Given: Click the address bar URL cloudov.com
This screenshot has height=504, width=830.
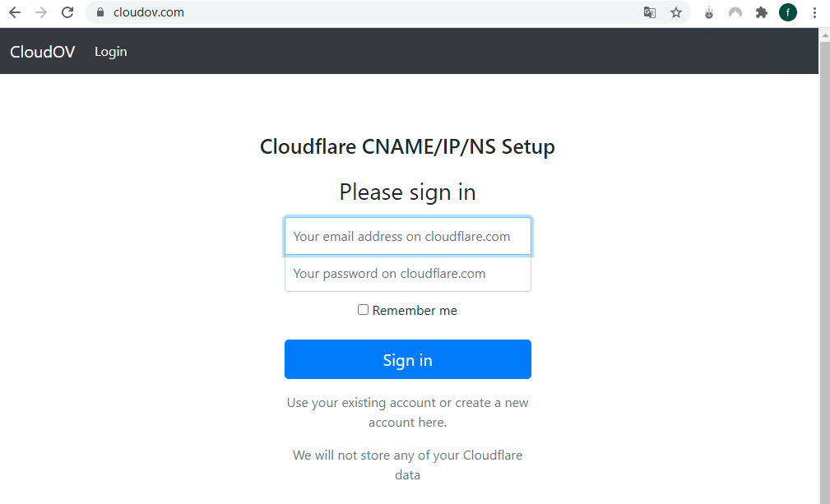Looking at the screenshot, I should pyautogui.click(x=148, y=12).
